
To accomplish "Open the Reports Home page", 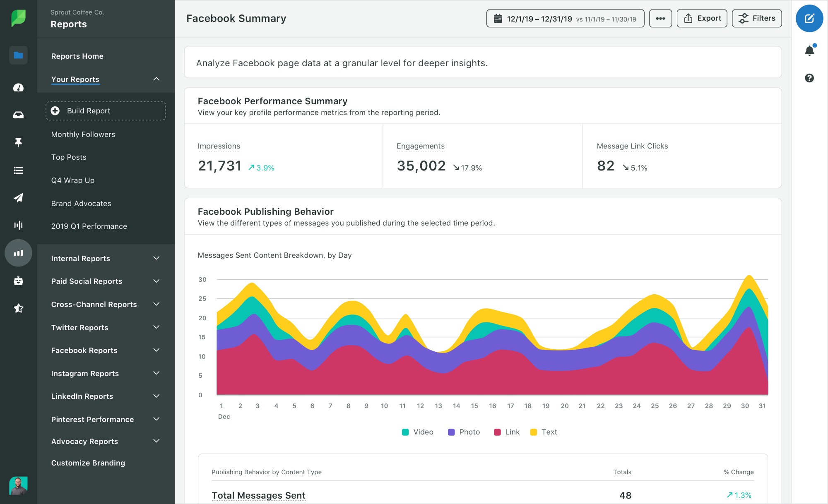I will (x=77, y=55).
